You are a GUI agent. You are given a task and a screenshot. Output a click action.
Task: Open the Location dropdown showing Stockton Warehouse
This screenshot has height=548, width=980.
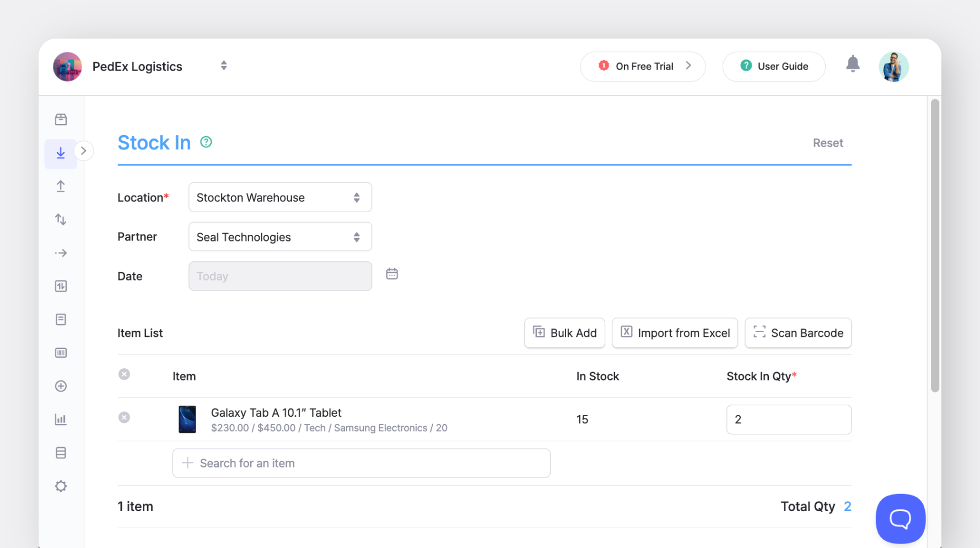(x=279, y=197)
